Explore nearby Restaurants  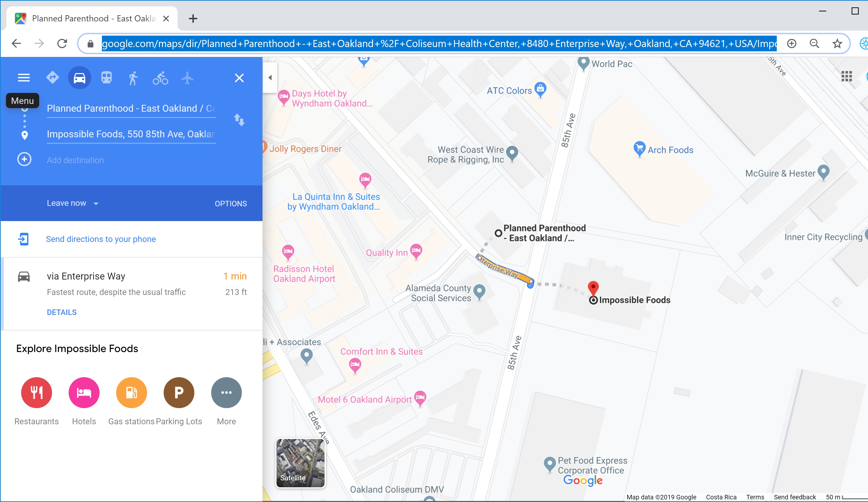coord(37,393)
